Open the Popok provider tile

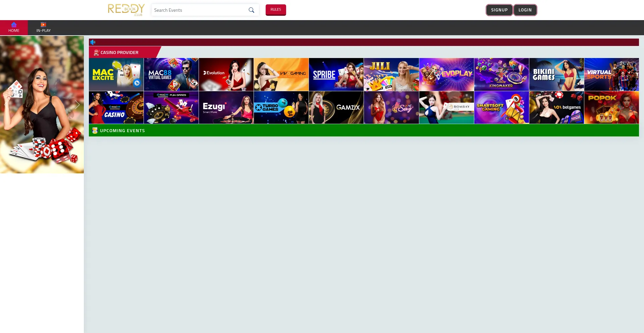pyautogui.click(x=611, y=108)
